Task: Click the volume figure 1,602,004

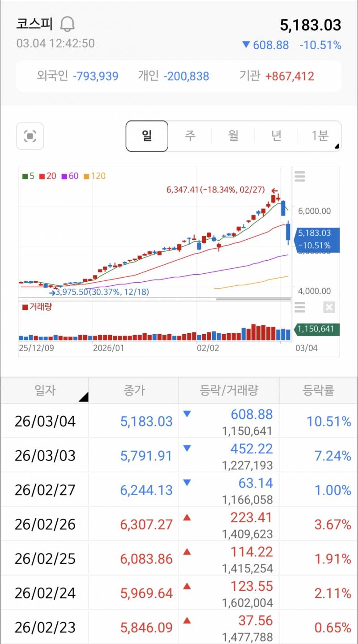Action: (x=247, y=603)
